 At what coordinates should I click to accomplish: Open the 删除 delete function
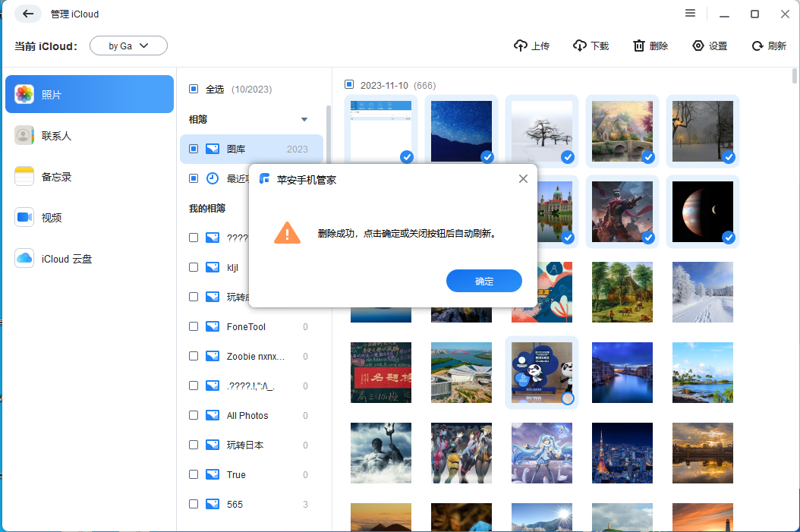[x=638, y=46]
